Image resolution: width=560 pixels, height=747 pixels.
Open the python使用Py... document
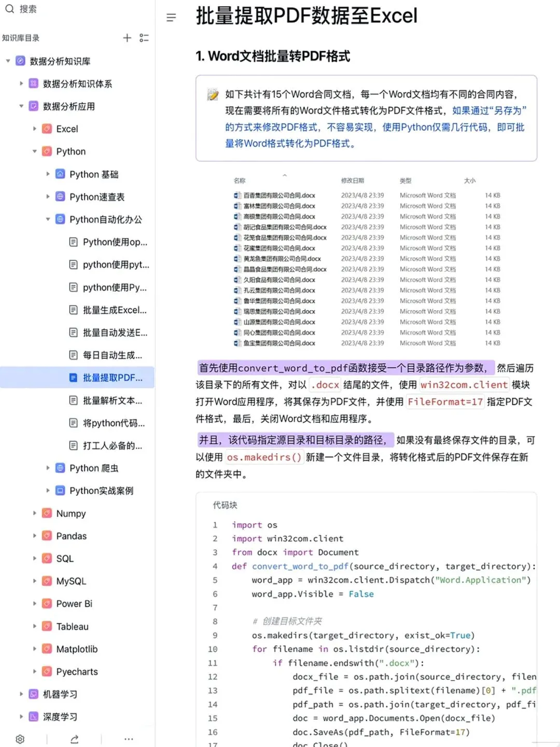click(x=115, y=287)
